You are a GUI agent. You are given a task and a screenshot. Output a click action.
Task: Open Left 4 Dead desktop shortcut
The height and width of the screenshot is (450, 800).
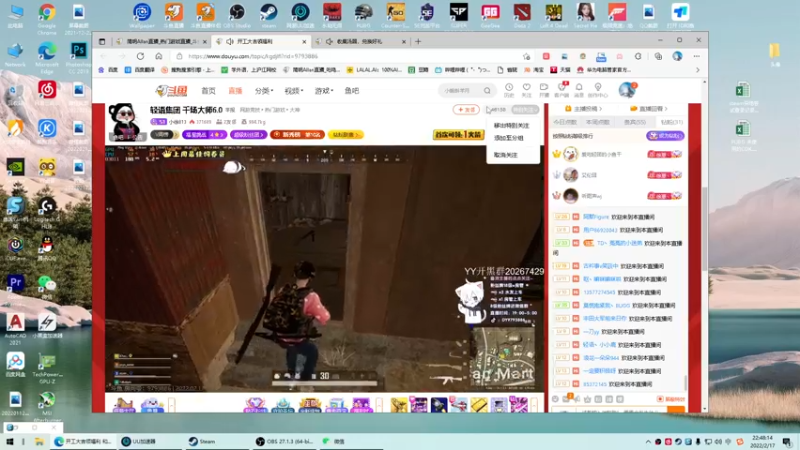pyautogui.click(x=554, y=15)
